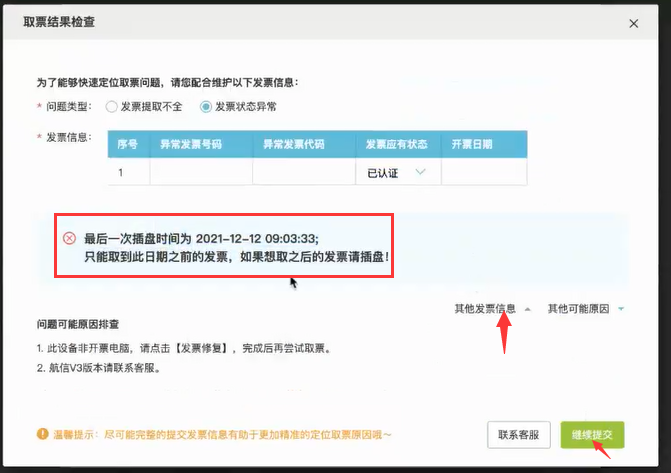Collapse the 其他发票信息 expander
The image size is (671, 473).
493,309
